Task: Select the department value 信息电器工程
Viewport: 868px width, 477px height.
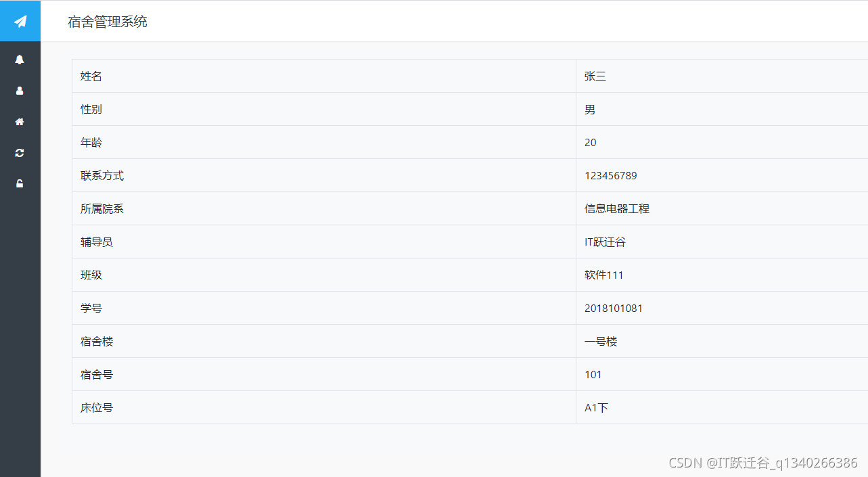Action: pos(617,209)
